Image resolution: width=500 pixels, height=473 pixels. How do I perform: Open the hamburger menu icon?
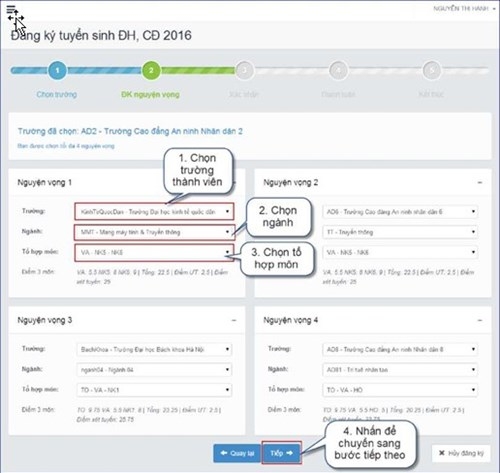(x=11, y=9)
